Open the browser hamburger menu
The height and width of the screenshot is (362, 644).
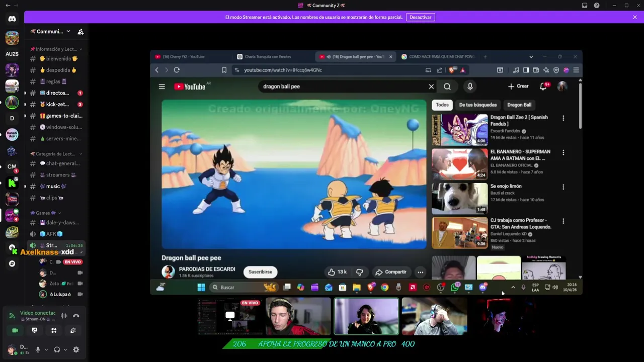point(576,70)
